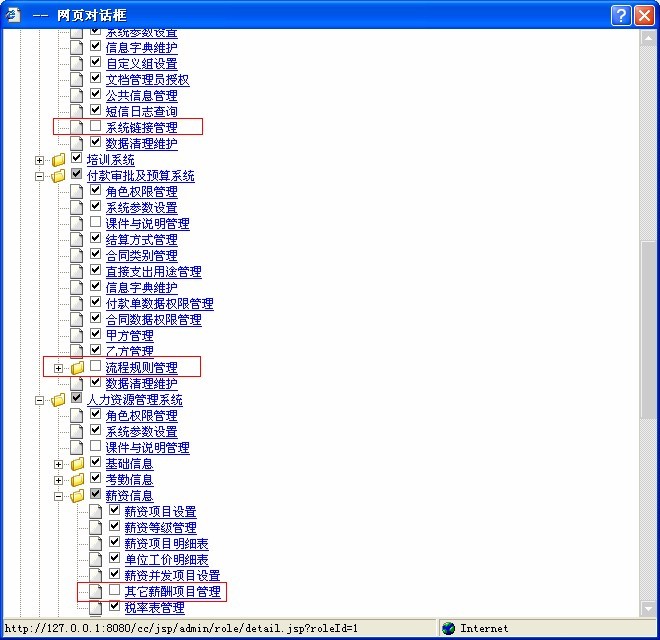The image size is (660, 640).
Task: Click the page icon beside 直接支出用途管理
Action: click(77, 271)
